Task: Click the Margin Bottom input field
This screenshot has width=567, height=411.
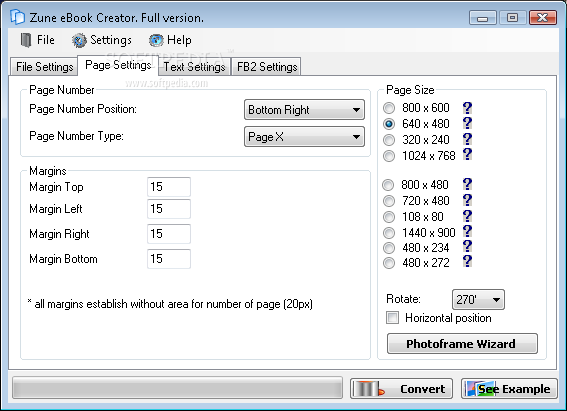Action: 169,259
